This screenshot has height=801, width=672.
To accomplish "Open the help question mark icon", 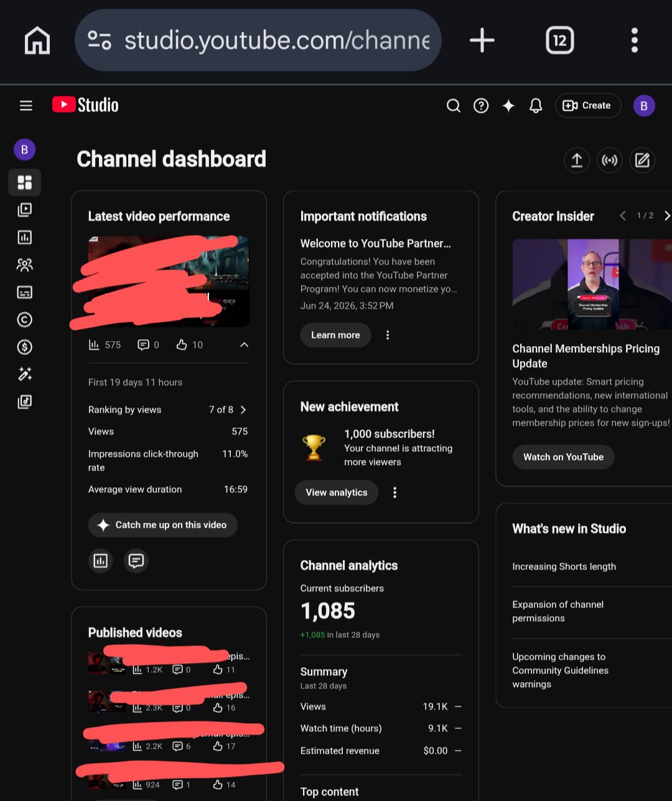I will coord(481,106).
